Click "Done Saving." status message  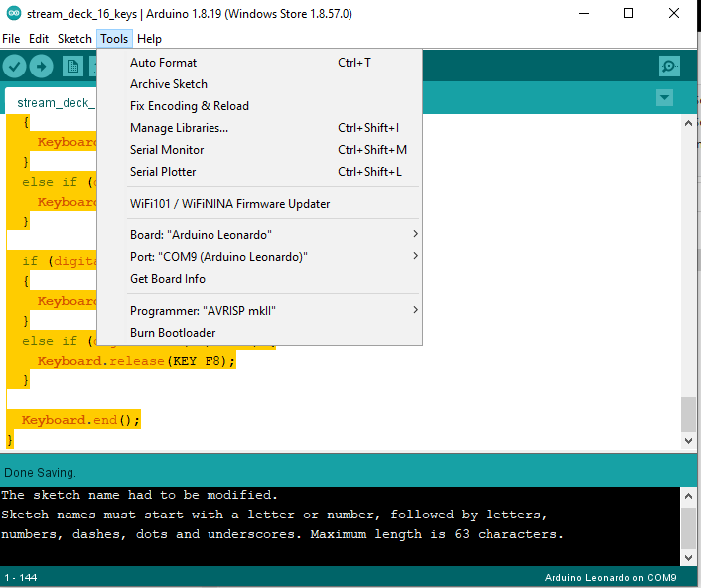coord(41,473)
